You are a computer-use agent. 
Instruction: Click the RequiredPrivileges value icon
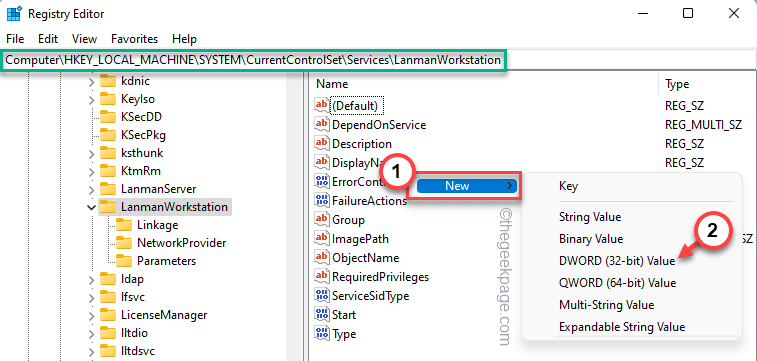321,277
